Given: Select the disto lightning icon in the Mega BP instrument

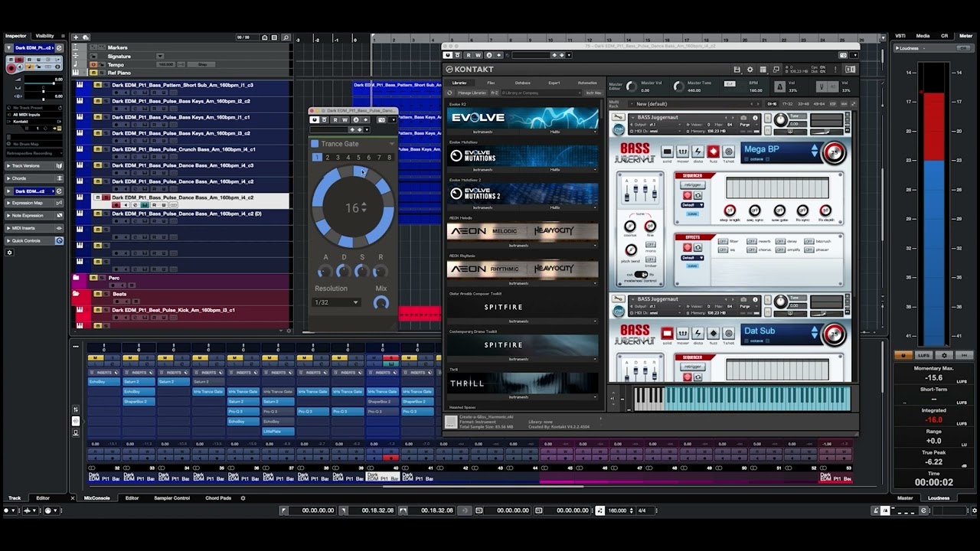Looking at the screenshot, I should (x=697, y=152).
